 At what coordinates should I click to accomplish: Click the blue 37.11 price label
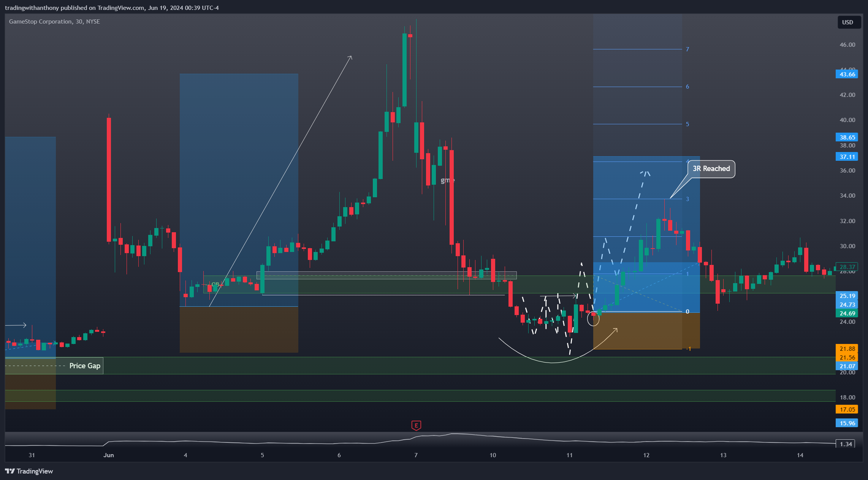tap(847, 157)
